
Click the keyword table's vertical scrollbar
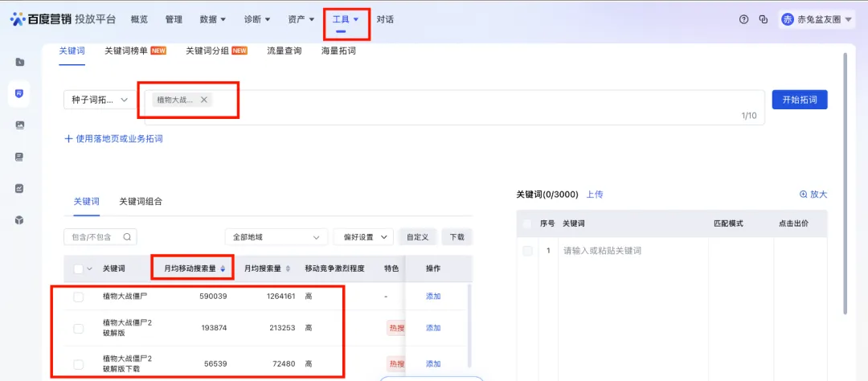coord(470,325)
